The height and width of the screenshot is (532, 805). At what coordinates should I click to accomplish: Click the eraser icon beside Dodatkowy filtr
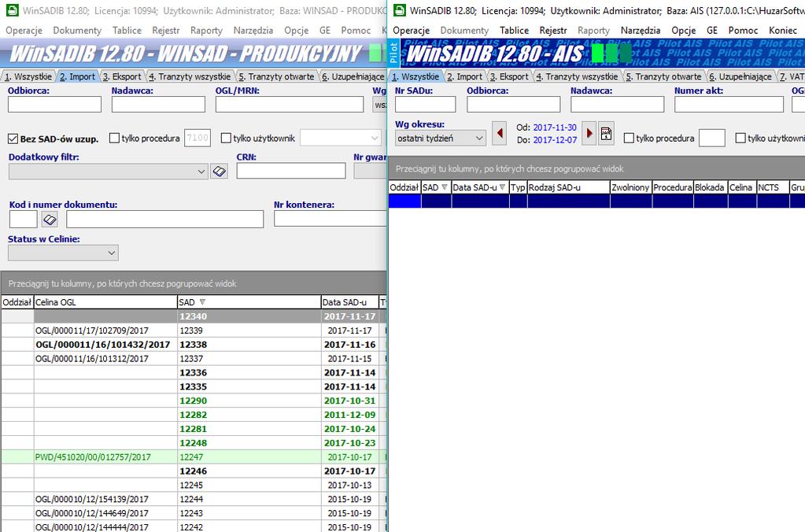coord(220,171)
